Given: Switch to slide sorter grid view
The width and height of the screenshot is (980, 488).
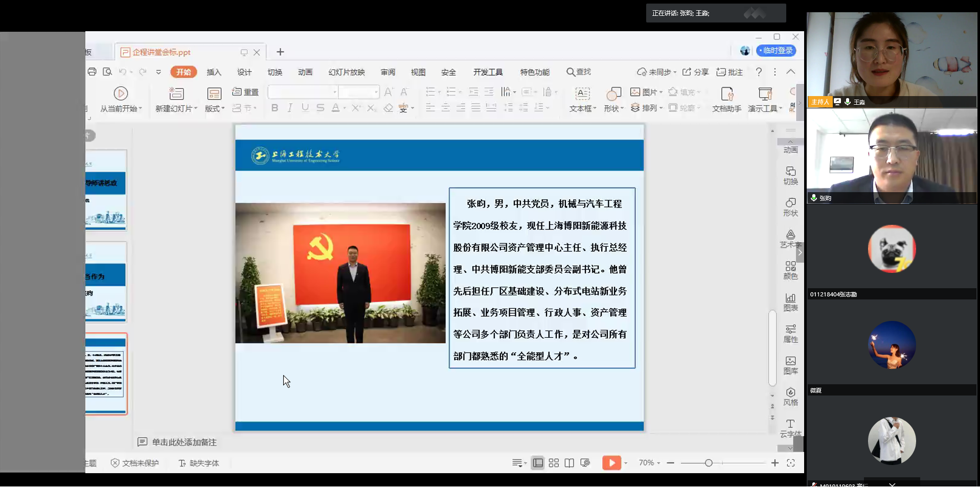Looking at the screenshot, I should [554, 463].
